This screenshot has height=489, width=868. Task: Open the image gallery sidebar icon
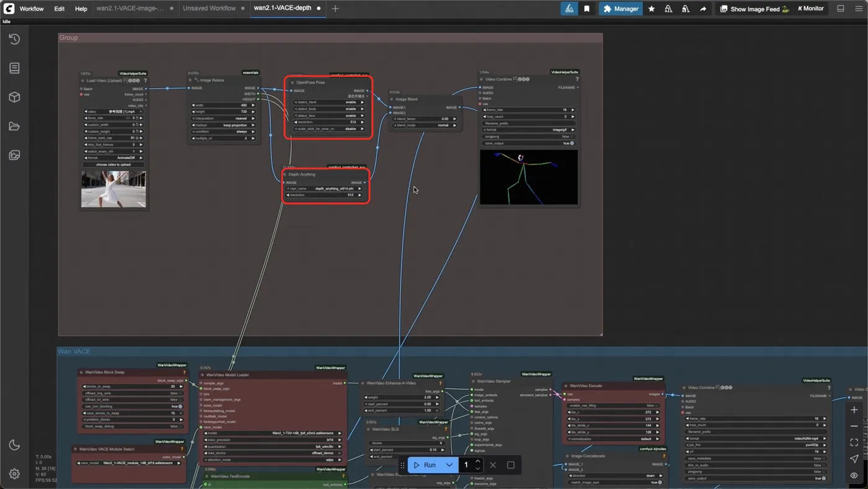[14, 155]
